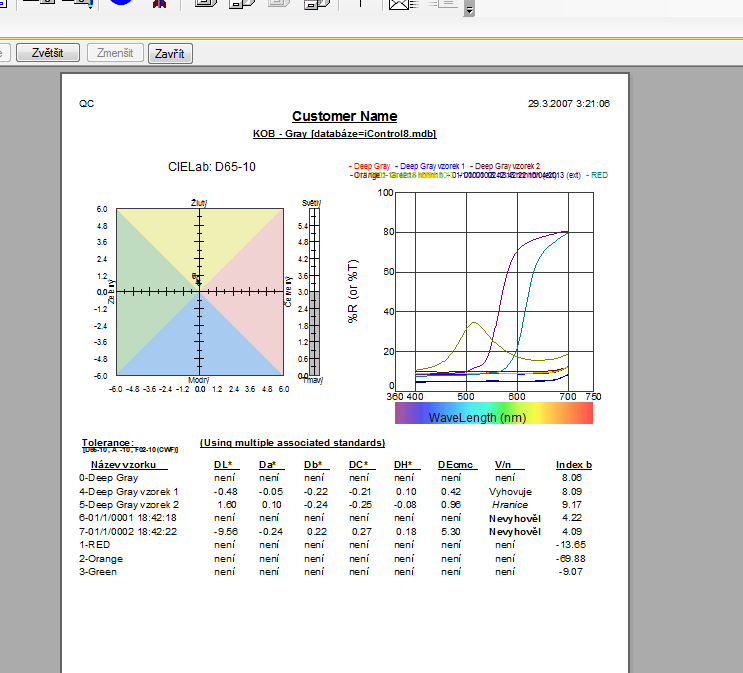Click the DEcmc value 5.30
This screenshot has height=673, width=743.
point(451,532)
